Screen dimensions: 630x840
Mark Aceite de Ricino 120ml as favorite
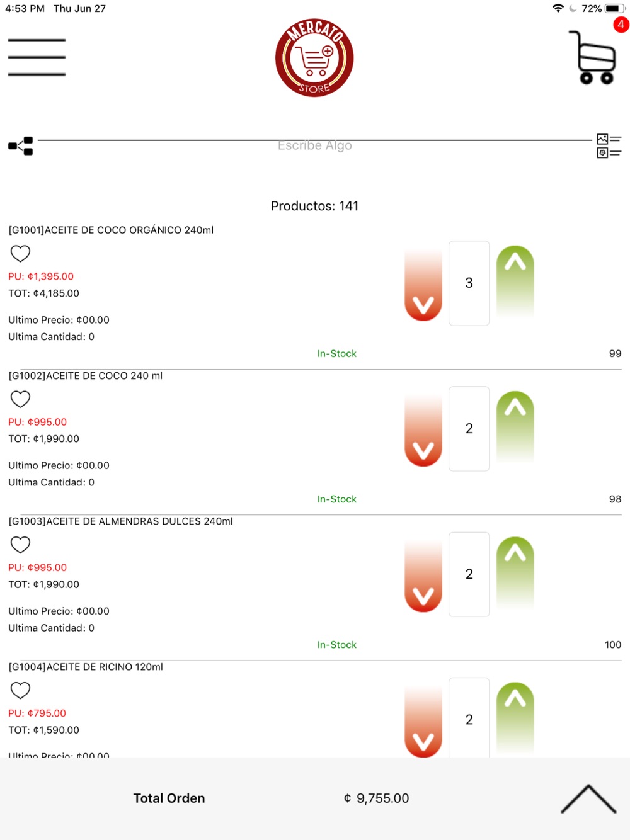tap(20, 690)
